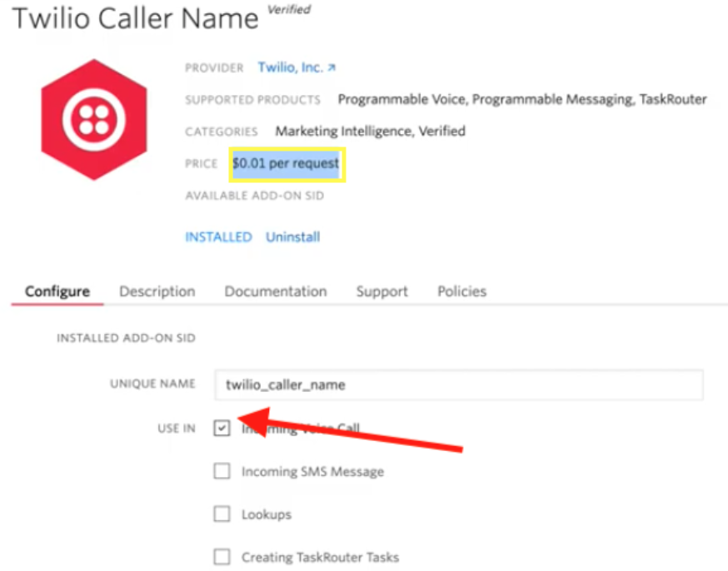Switch to the Configure tab
Screen dimensions: 728x571
pos(57,291)
